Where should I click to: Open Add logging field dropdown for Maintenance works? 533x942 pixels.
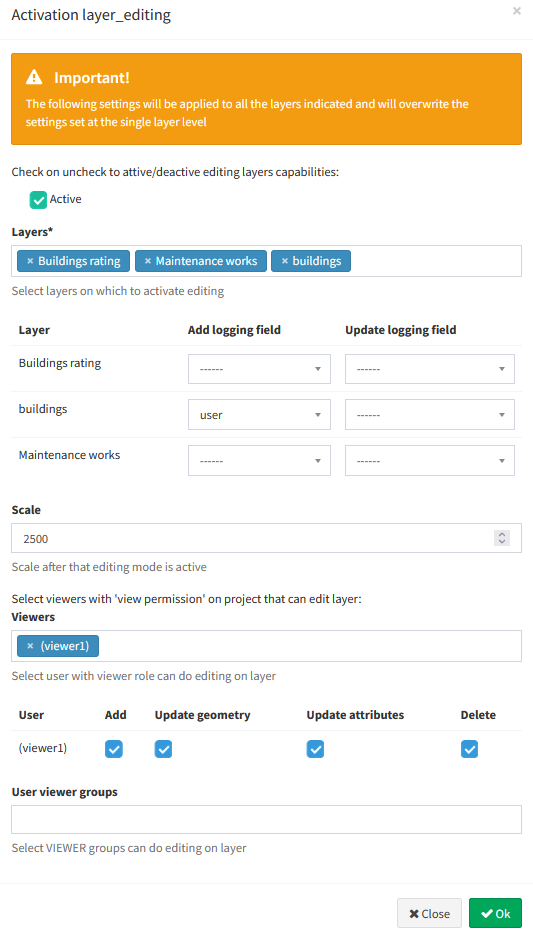click(x=259, y=461)
